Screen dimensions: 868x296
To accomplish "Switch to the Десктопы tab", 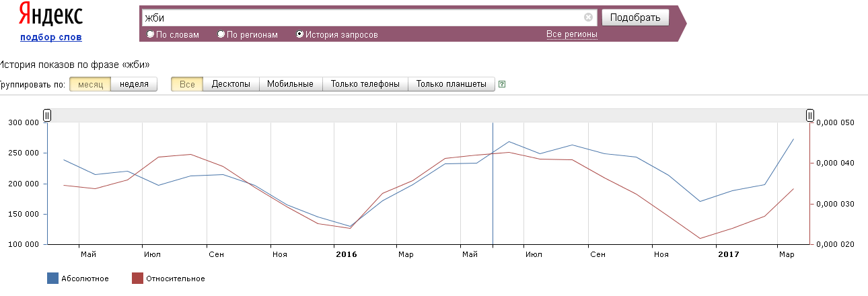I will tap(231, 84).
